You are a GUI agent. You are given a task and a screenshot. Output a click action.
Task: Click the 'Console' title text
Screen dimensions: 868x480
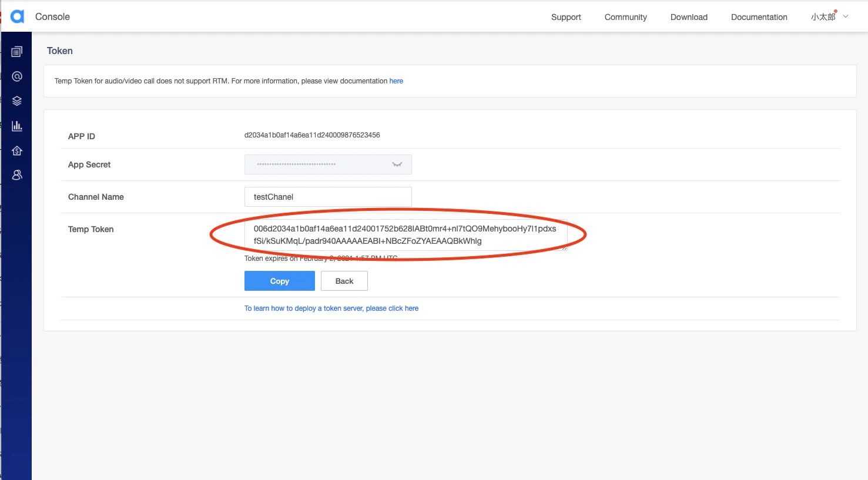click(x=52, y=16)
